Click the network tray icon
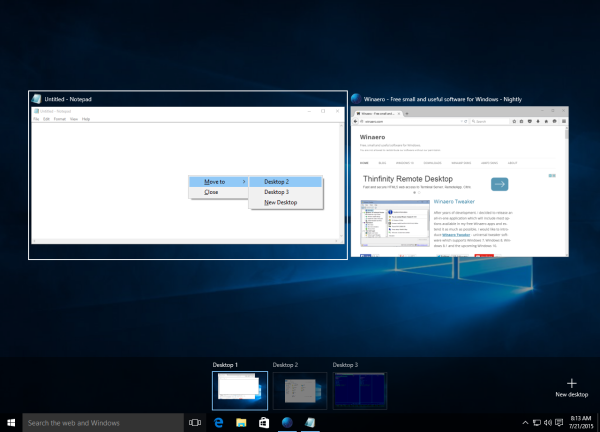 (x=537, y=422)
